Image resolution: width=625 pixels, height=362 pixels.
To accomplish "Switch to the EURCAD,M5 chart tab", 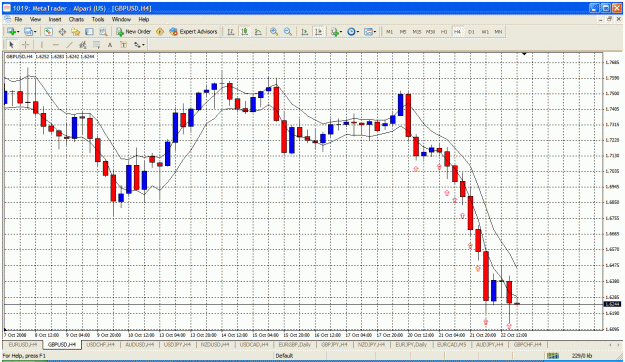I will click(452, 344).
